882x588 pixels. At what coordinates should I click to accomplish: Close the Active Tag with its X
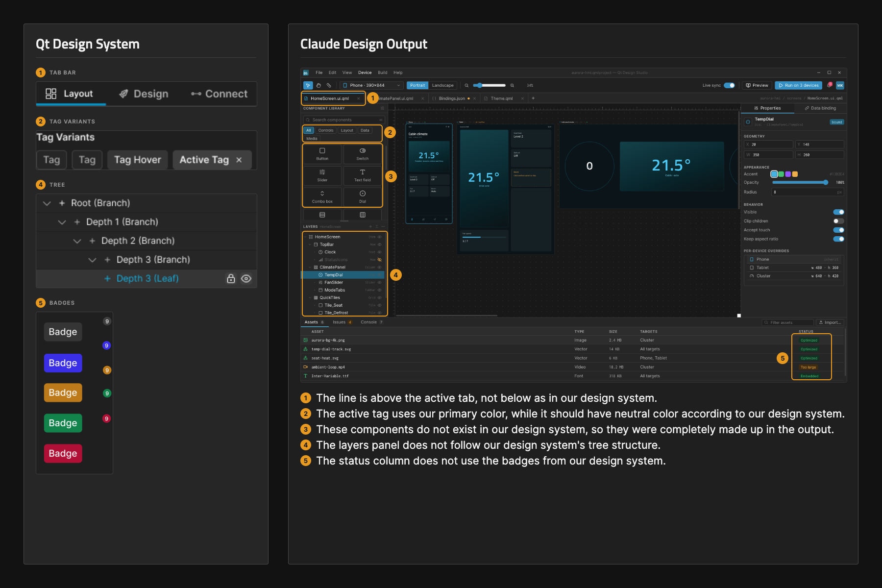[239, 160]
